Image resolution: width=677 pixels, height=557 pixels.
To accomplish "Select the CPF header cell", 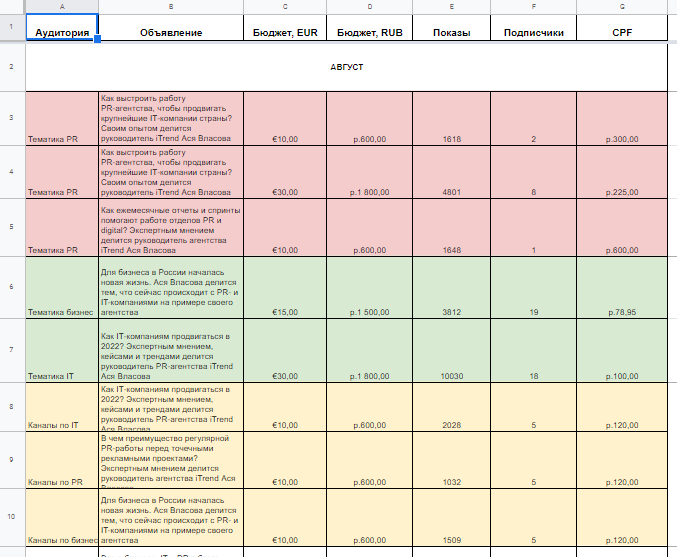I will pos(621,32).
